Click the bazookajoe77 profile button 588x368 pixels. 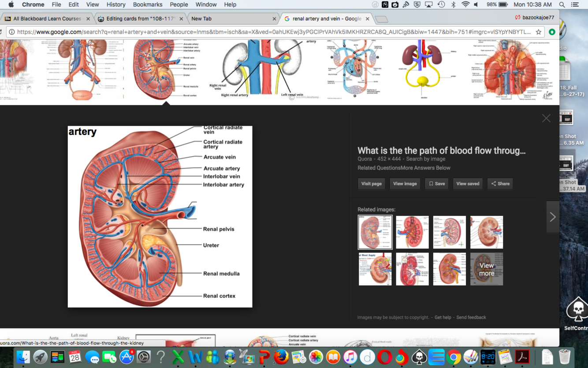coord(535,18)
